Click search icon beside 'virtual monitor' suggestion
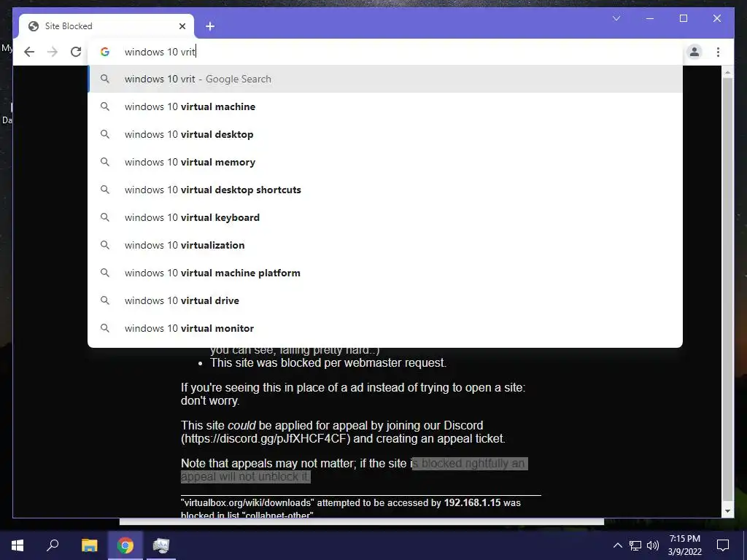 105,328
